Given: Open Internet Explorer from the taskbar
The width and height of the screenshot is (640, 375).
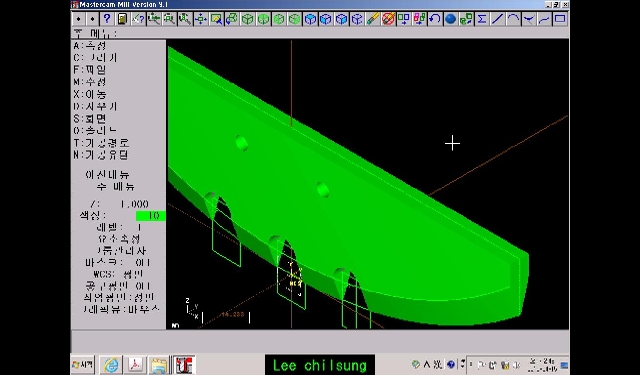Looking at the screenshot, I should (x=111, y=364).
